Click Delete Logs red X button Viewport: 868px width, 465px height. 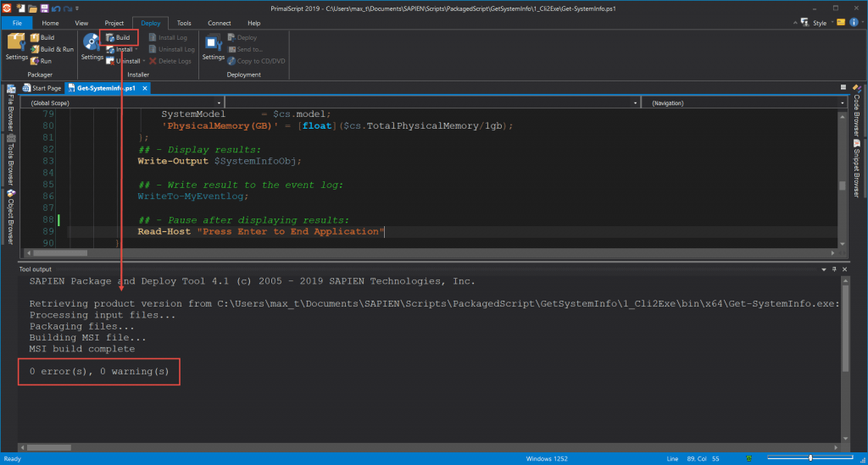(170, 61)
